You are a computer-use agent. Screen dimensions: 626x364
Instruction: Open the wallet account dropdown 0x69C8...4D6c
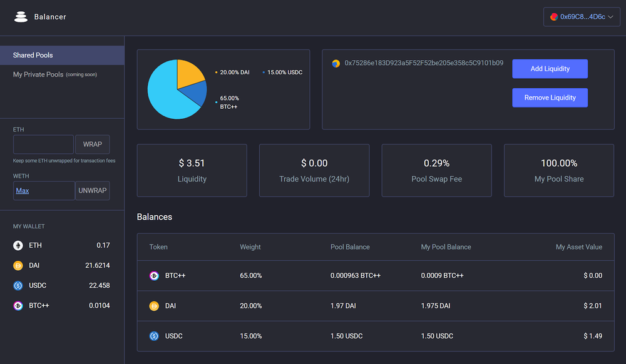click(581, 17)
